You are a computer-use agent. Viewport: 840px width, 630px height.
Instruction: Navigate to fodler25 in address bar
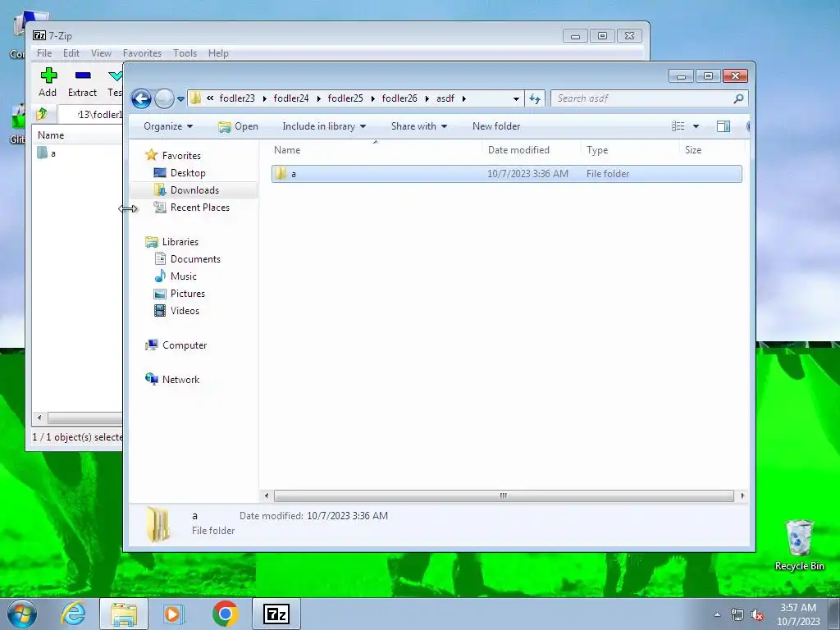pos(345,98)
